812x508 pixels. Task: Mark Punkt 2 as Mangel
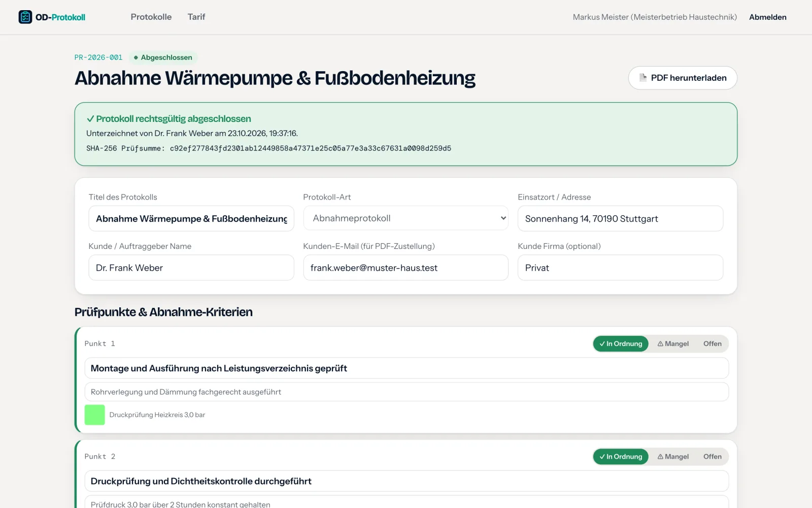(x=673, y=457)
